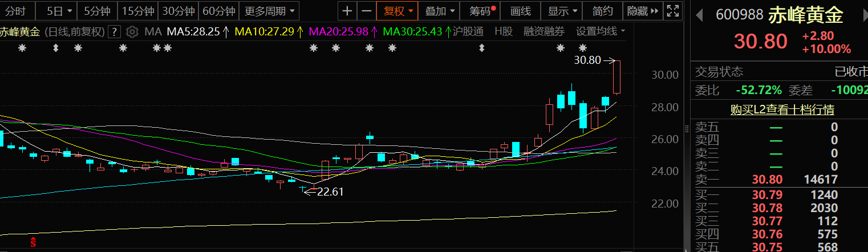This screenshot has width=868, height=252.
Task: Select 买一 bid price 30.79
Action: tap(766, 194)
